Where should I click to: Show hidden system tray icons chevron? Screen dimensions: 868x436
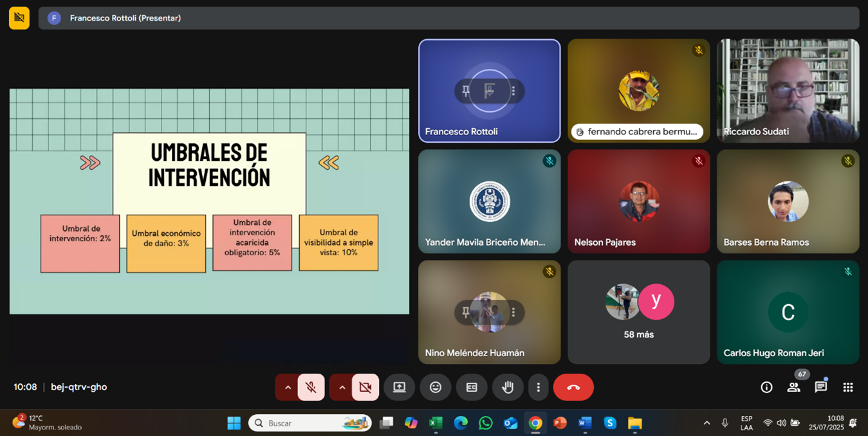point(706,423)
